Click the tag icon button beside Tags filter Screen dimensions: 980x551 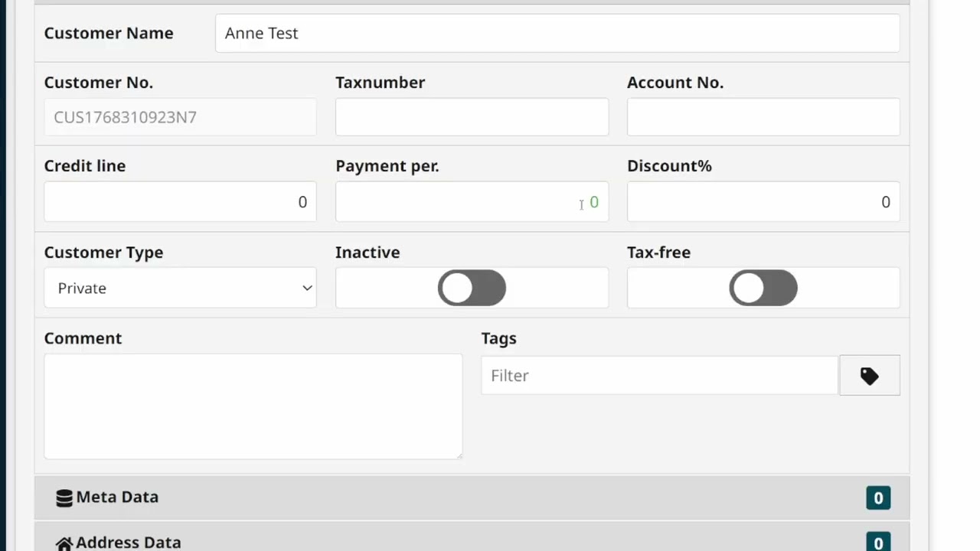[869, 376]
